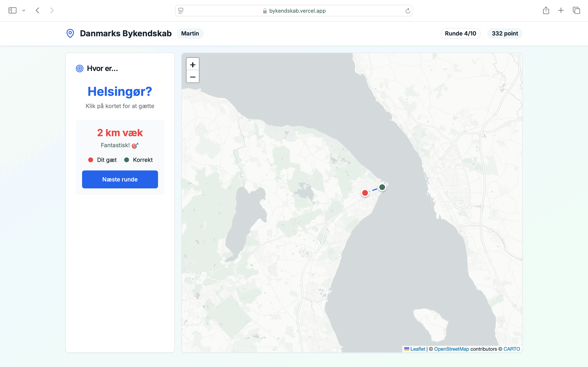Show the tab overview

click(576, 10)
